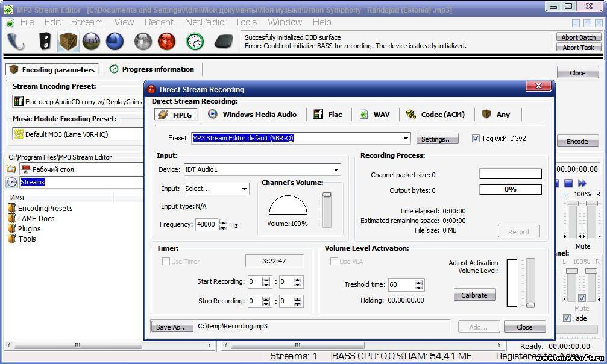This screenshot has height=364, width=607.
Task: Switch to Windows Media Audio tab
Action: point(253,115)
